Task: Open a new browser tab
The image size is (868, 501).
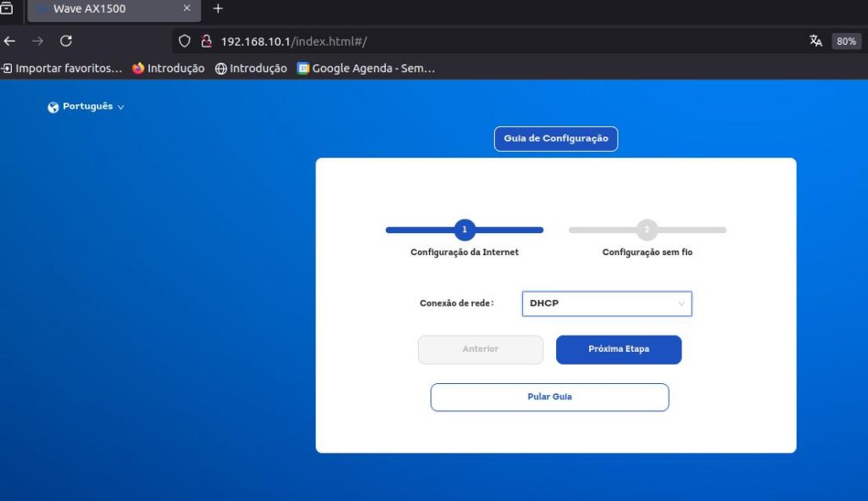Action: point(218,8)
